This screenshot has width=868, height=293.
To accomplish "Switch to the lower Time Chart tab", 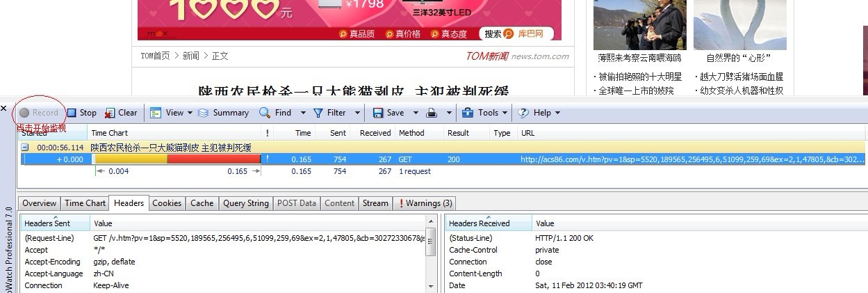I will tap(85, 203).
